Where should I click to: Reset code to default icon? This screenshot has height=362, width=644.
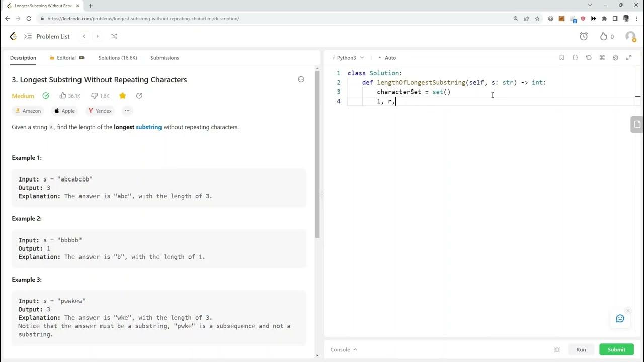(x=589, y=58)
